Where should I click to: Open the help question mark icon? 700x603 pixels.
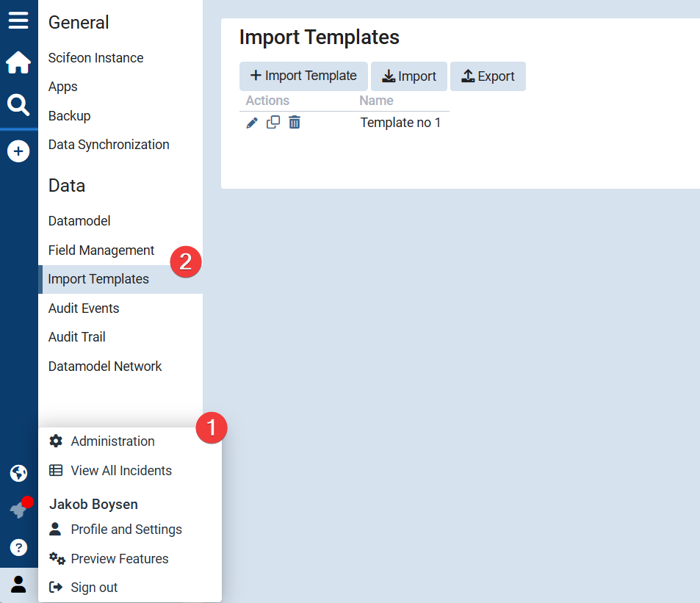(18, 547)
